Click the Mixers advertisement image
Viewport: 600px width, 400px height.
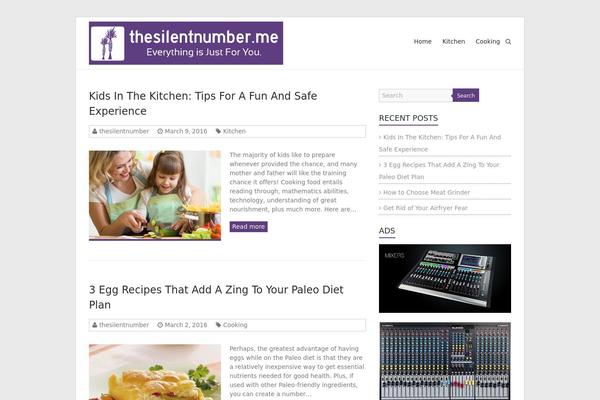[x=445, y=278]
